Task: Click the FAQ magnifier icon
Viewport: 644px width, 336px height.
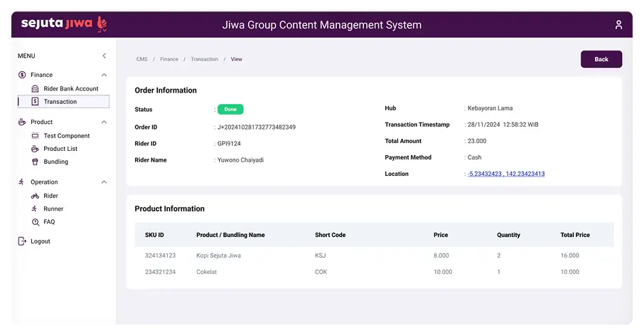Action: 36,222
